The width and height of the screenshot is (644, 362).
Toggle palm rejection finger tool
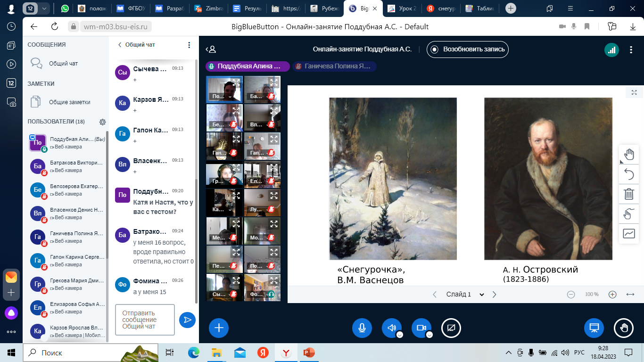pyautogui.click(x=629, y=214)
